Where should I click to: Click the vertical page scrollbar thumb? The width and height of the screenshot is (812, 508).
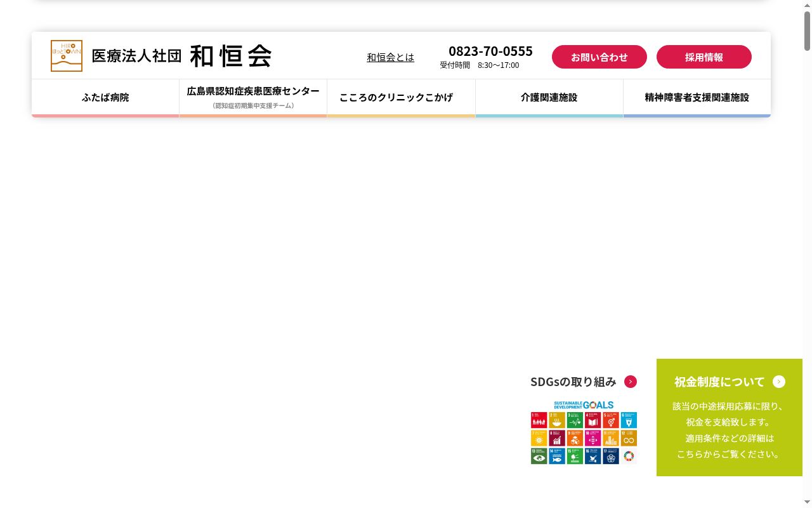tap(807, 30)
